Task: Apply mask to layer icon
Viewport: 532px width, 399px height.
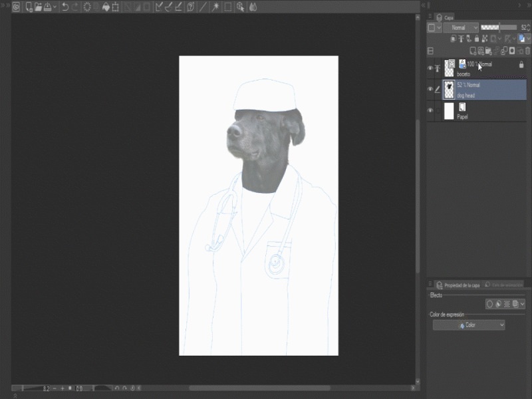Action: 520,51
